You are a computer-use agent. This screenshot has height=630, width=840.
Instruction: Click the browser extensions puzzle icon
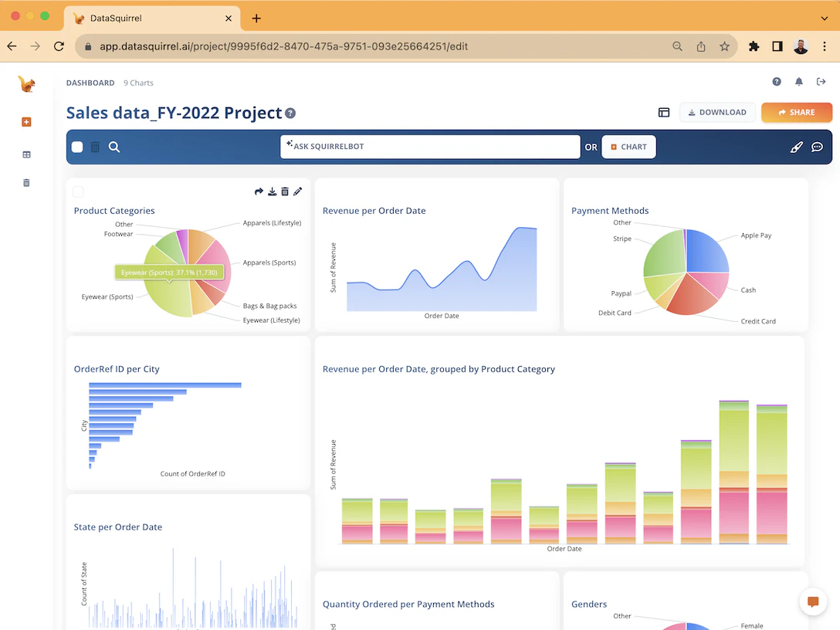[754, 46]
